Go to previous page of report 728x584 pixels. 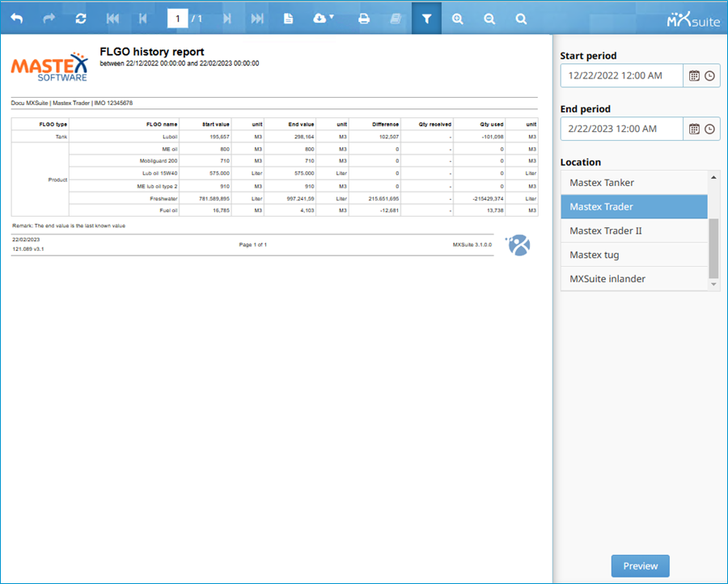[x=143, y=19]
